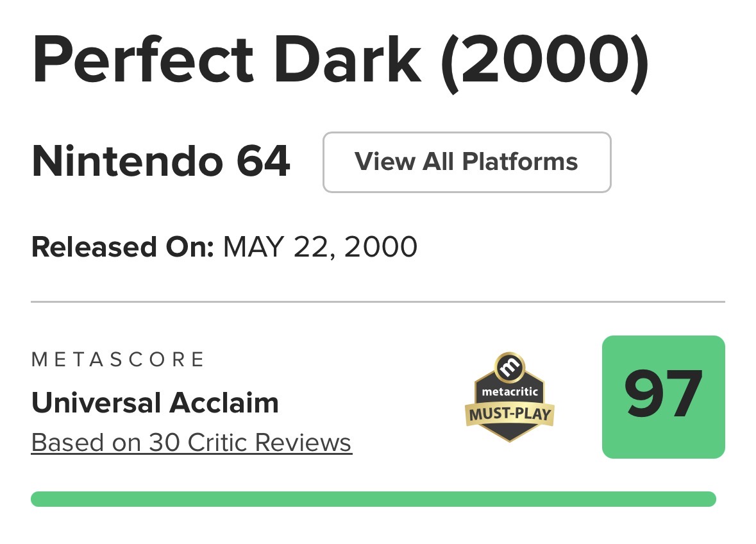Click the gold circular m logo
This screenshot has width=756, height=544.
[510, 368]
